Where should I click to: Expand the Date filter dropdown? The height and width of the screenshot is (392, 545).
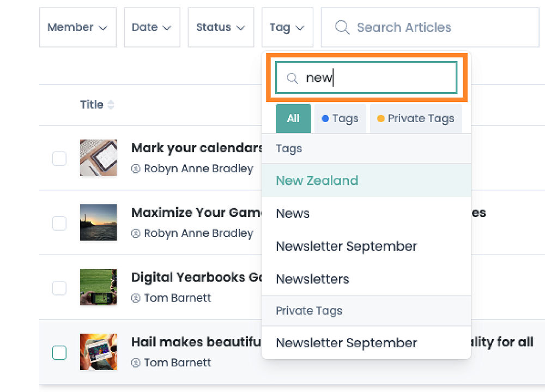click(x=152, y=27)
